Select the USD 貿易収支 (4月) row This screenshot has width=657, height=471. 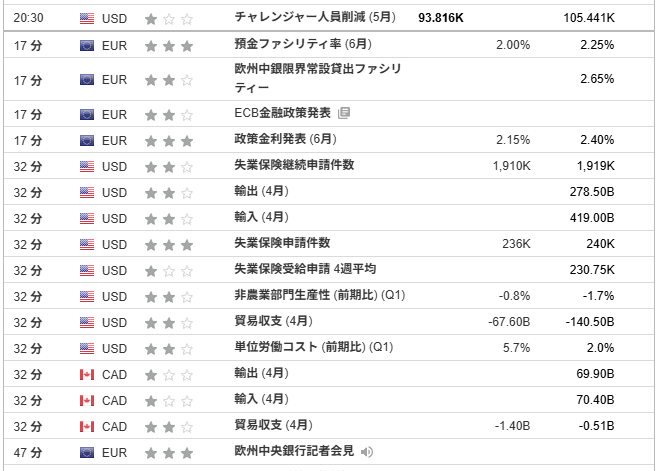(328, 322)
